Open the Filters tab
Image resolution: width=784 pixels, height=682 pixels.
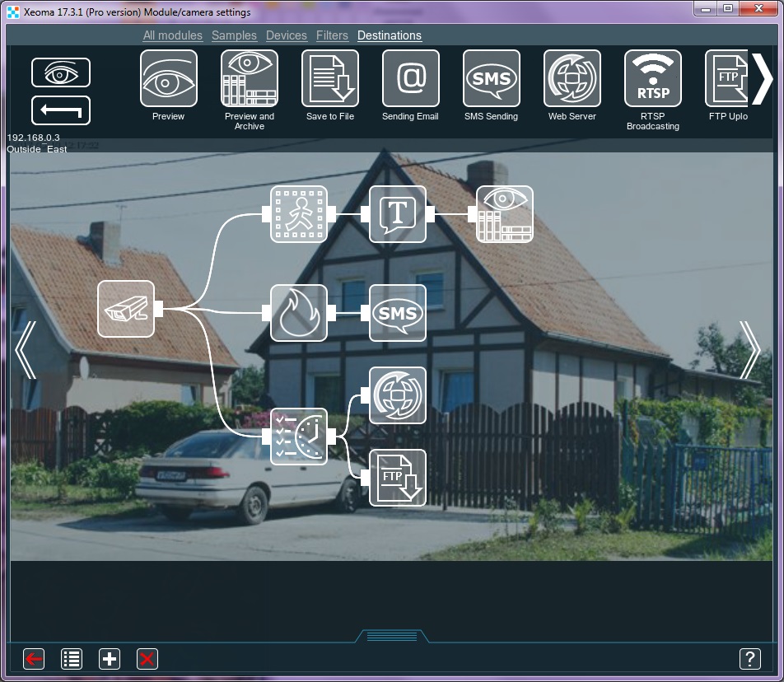[x=332, y=35]
